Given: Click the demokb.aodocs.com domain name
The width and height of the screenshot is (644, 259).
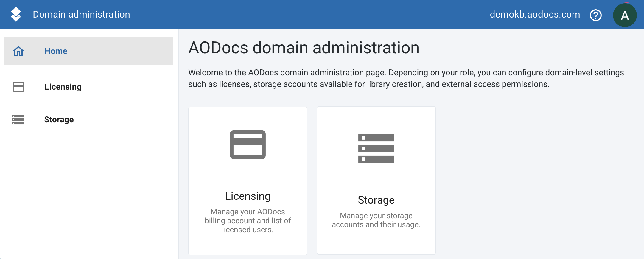Looking at the screenshot, I should (535, 14).
